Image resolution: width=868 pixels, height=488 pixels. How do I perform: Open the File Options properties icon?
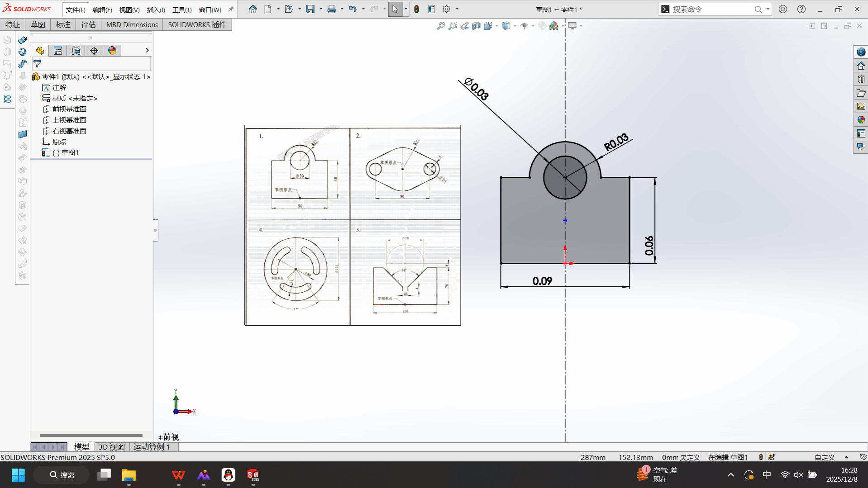pos(431,9)
